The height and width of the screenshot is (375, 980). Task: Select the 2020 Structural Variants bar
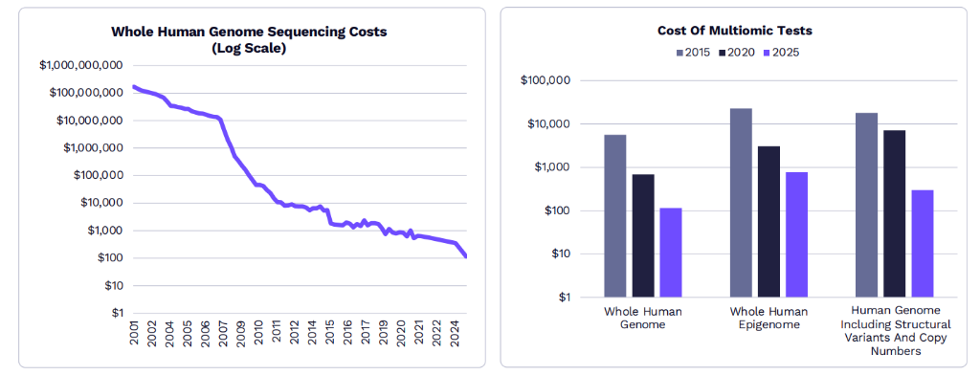coord(895,213)
